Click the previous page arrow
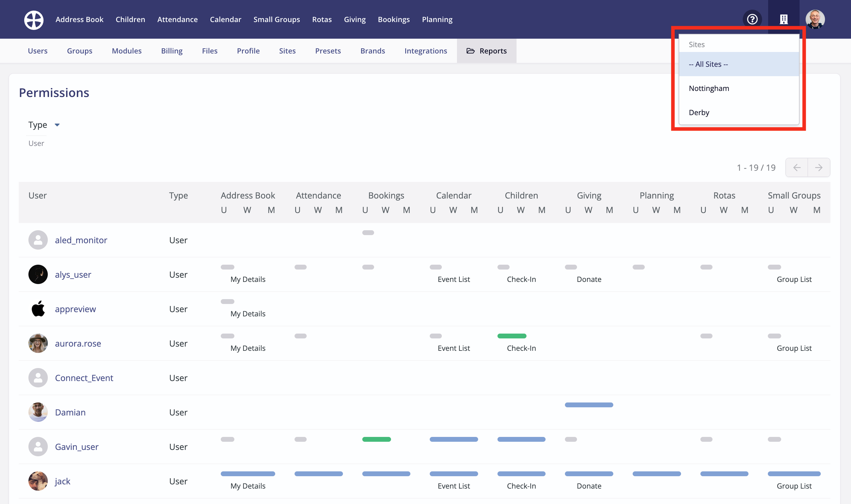The width and height of the screenshot is (851, 504). 797,167
